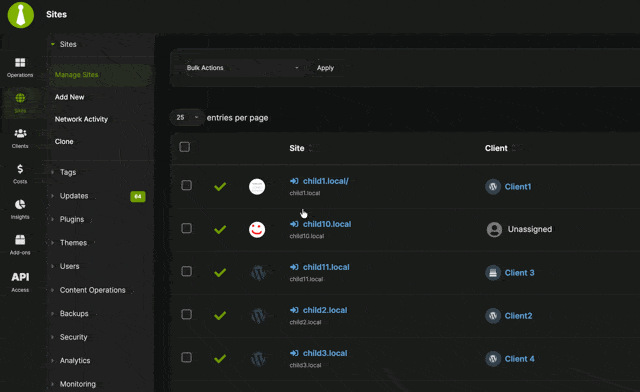This screenshot has height=392, width=640.
Task: Click the smiley favicon of child10.local
Action: 257,229
